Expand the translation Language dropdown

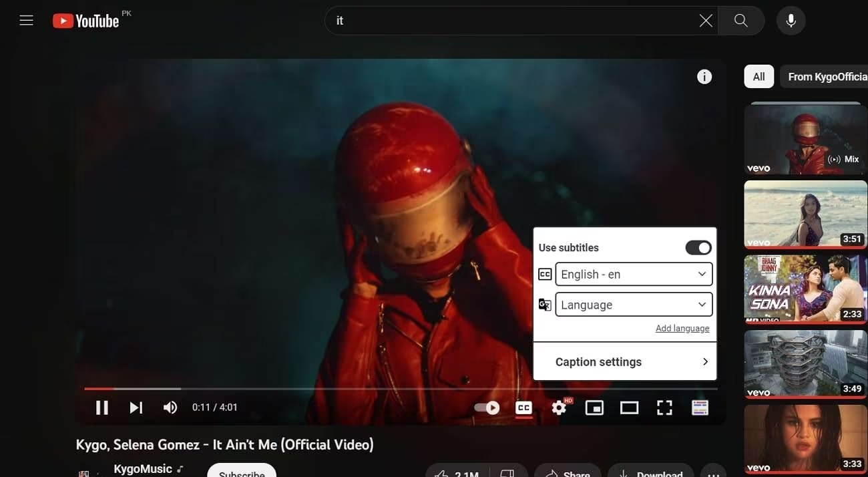pyautogui.click(x=633, y=305)
